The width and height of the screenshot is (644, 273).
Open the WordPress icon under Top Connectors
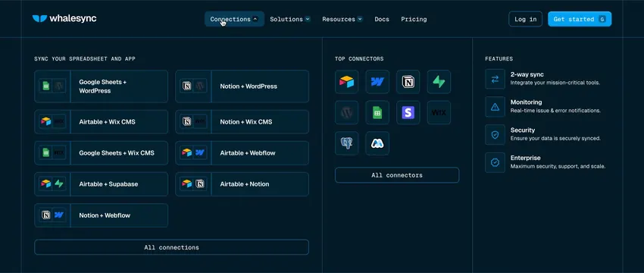347,113
